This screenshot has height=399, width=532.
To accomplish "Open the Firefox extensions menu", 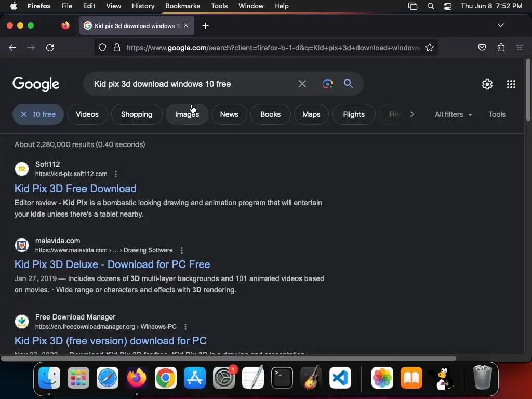I will tap(501, 47).
